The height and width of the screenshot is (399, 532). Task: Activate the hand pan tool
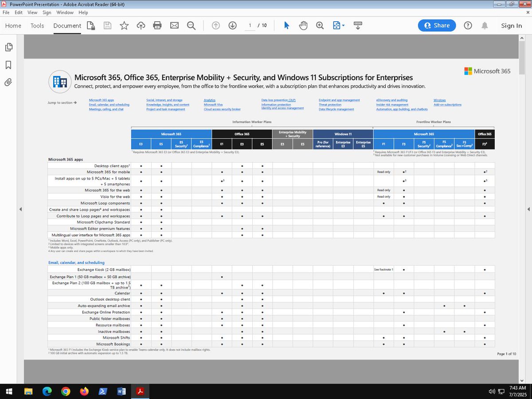tap(303, 25)
